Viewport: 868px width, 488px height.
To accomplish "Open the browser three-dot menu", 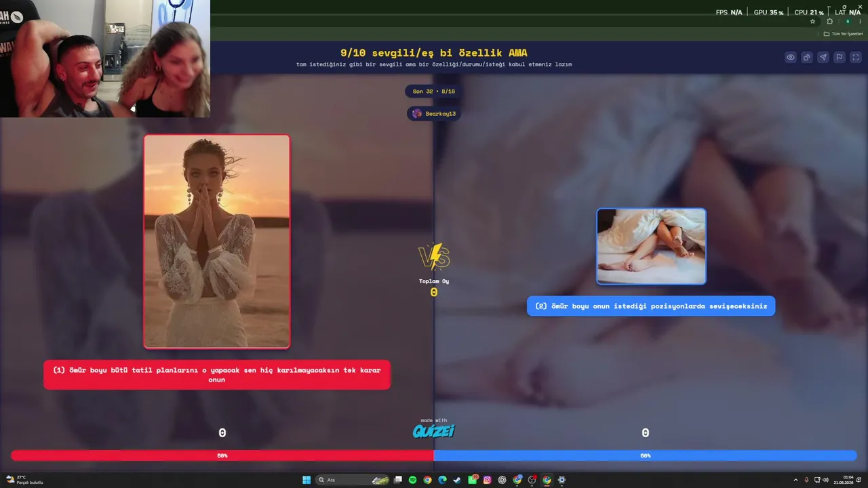I will click(x=860, y=22).
